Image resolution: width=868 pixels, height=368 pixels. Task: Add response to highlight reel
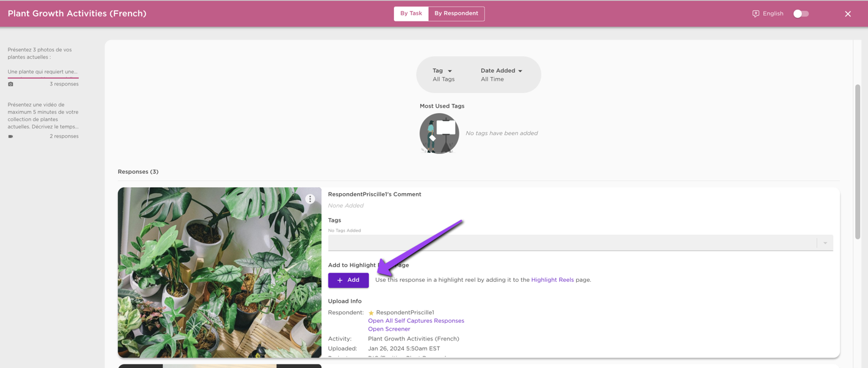(348, 280)
